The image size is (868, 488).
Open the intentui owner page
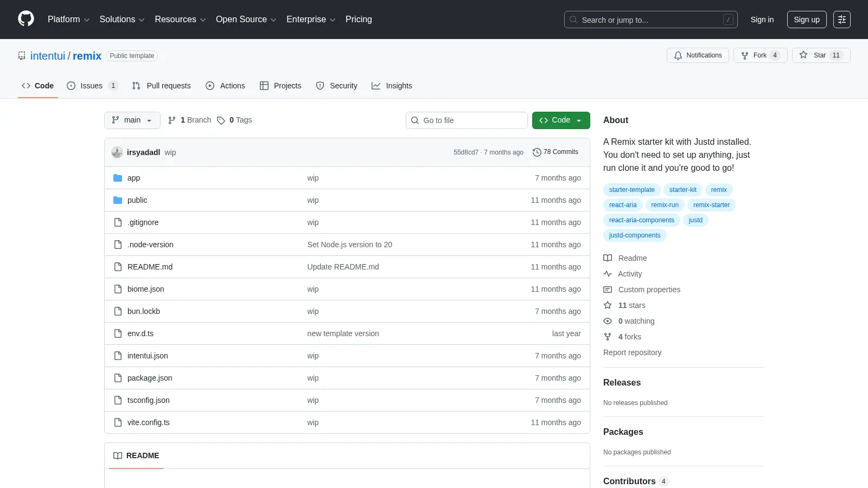tap(48, 56)
